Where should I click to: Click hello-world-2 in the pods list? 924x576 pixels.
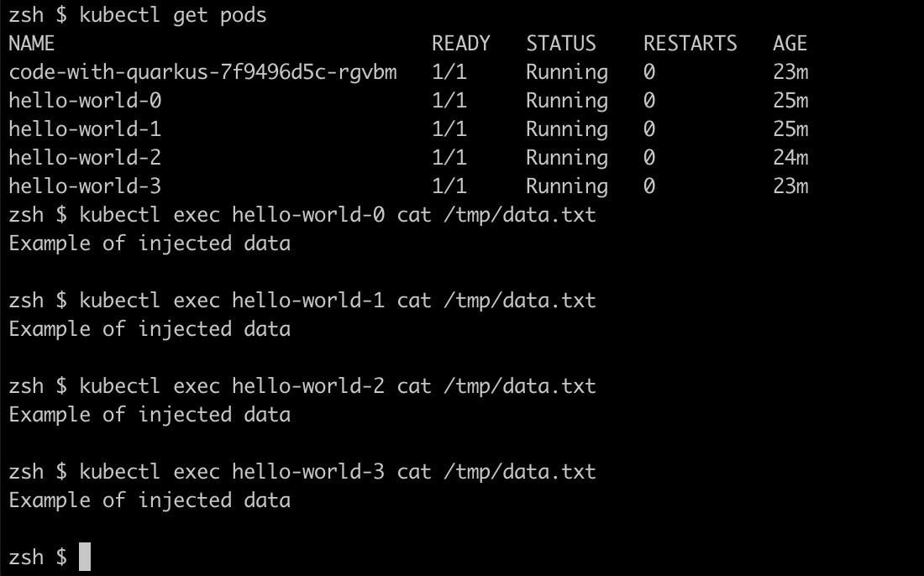click(85, 157)
